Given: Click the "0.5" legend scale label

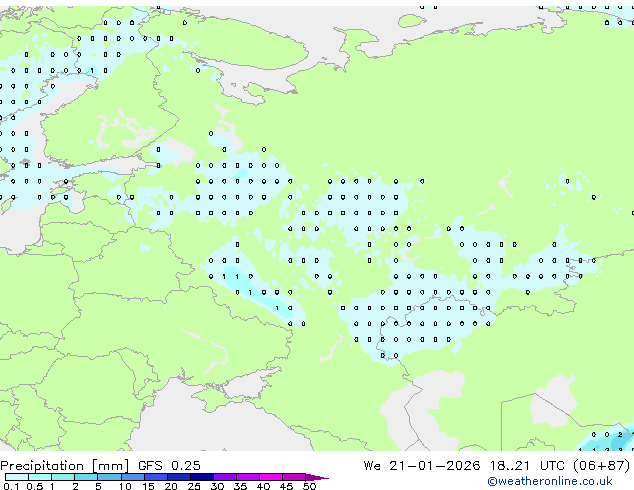Looking at the screenshot, I should (35, 486).
